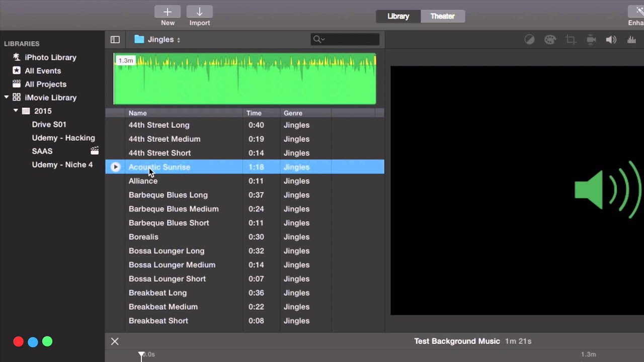The image size is (644, 362).
Task: Select the Barbeque Blues Medium jingle
Action: tap(245, 209)
